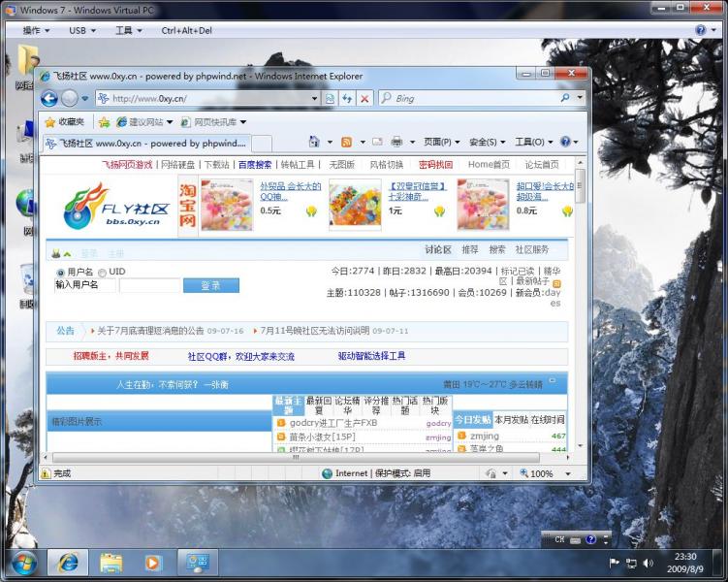Click the printer icon in command bar

(396, 142)
